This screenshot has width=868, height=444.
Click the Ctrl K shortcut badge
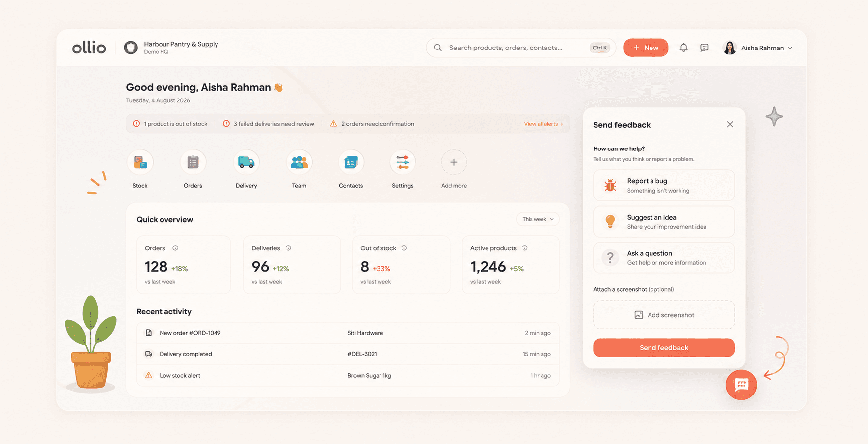click(599, 48)
